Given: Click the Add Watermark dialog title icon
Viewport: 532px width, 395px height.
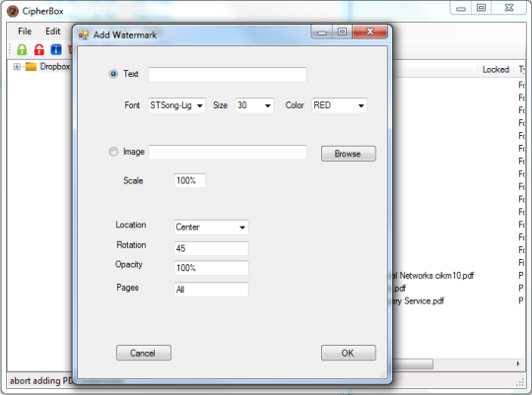Looking at the screenshot, I should 84,34.
